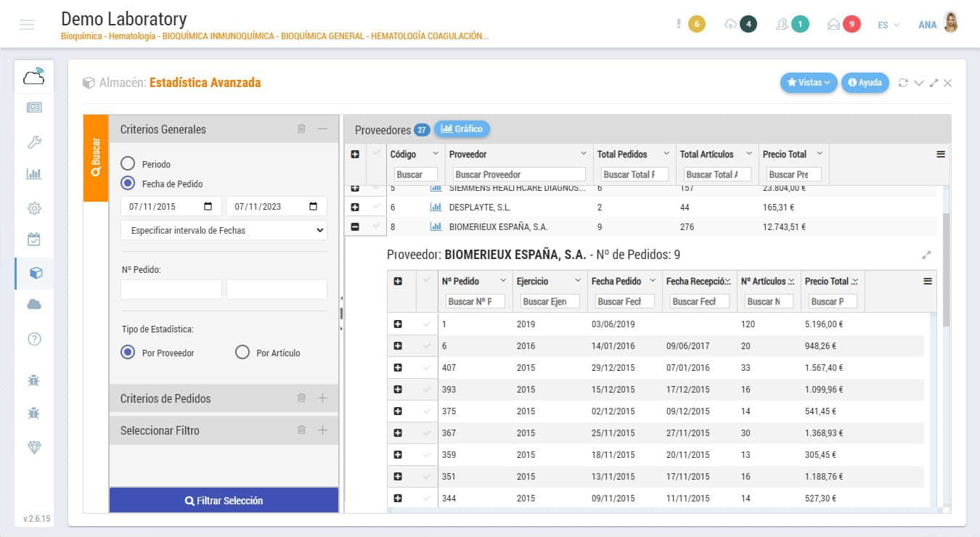
Task: Open the ES language selector
Action: [888, 25]
